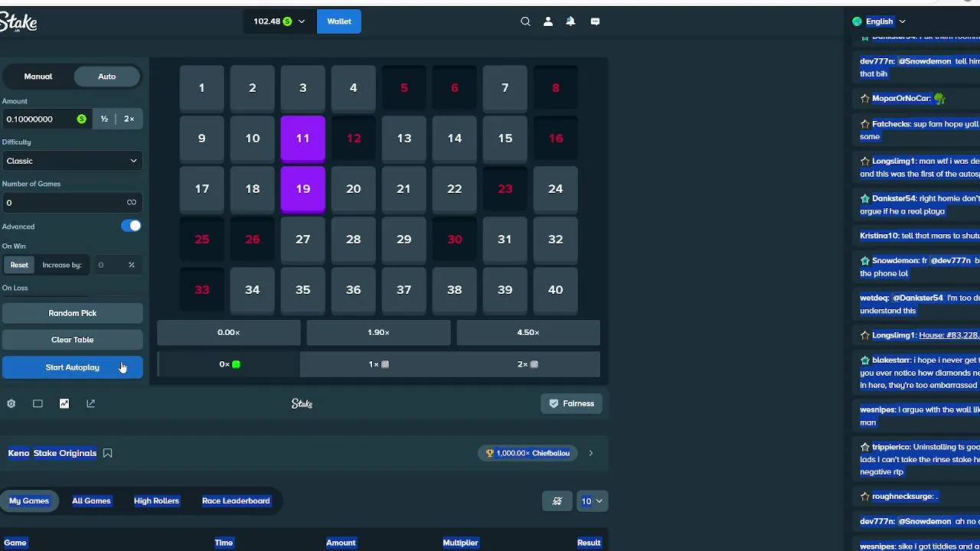Select On Win Increase by option
This screenshot has height=551, width=980.
click(x=62, y=265)
